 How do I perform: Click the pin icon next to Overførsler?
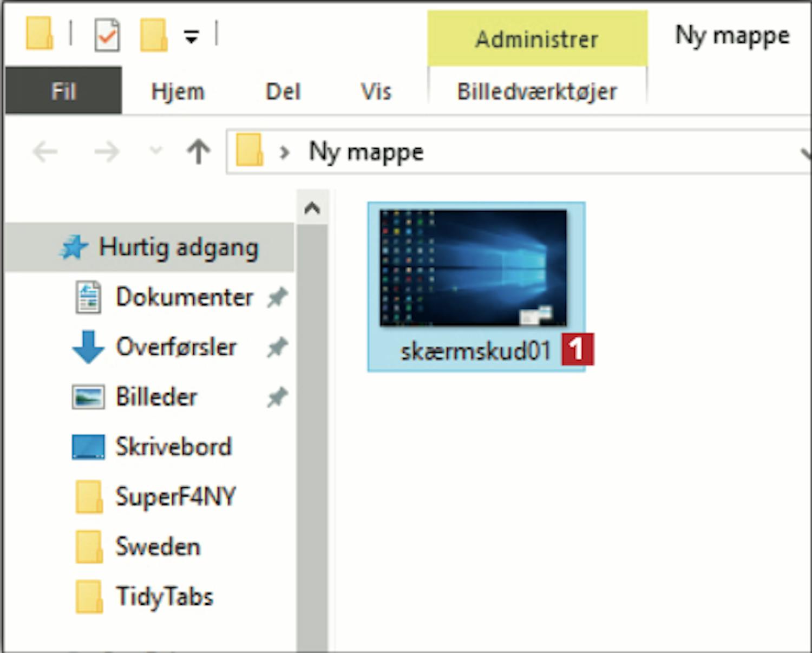(x=277, y=347)
